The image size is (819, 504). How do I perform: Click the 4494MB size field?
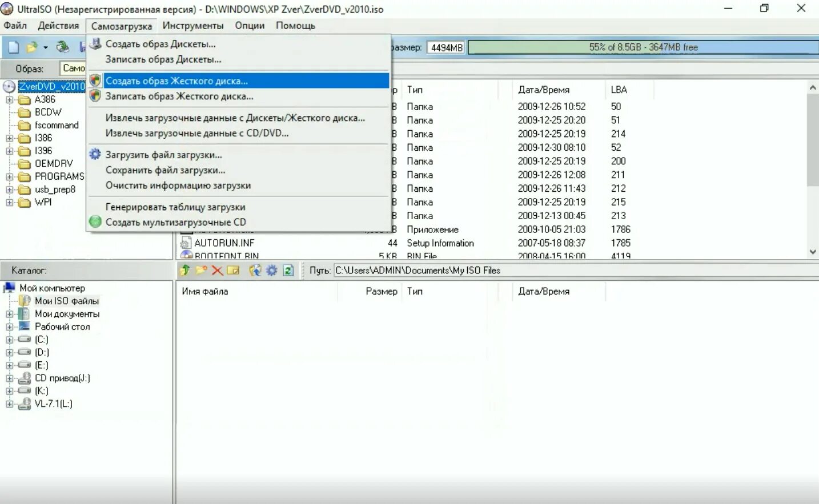[446, 47]
